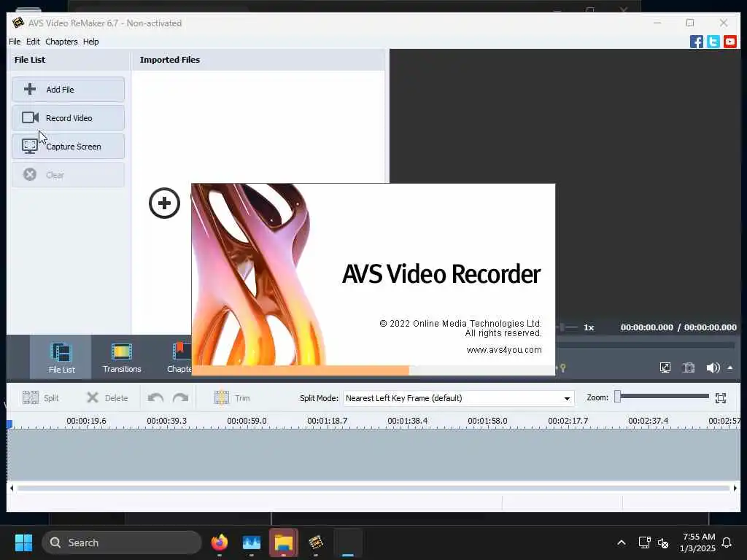This screenshot has width=747, height=560.
Task: Click the Trim tool
Action: click(232, 397)
